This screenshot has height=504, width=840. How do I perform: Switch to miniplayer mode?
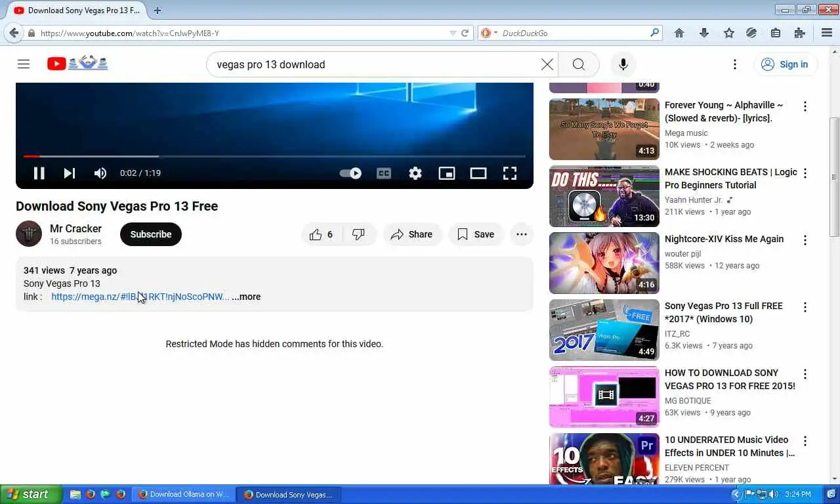coord(447,173)
